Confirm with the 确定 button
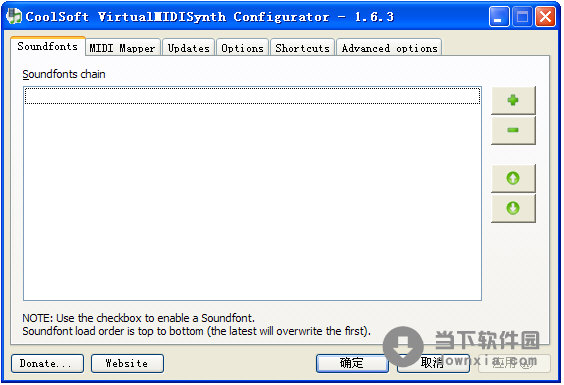564x385 pixels. (x=352, y=363)
